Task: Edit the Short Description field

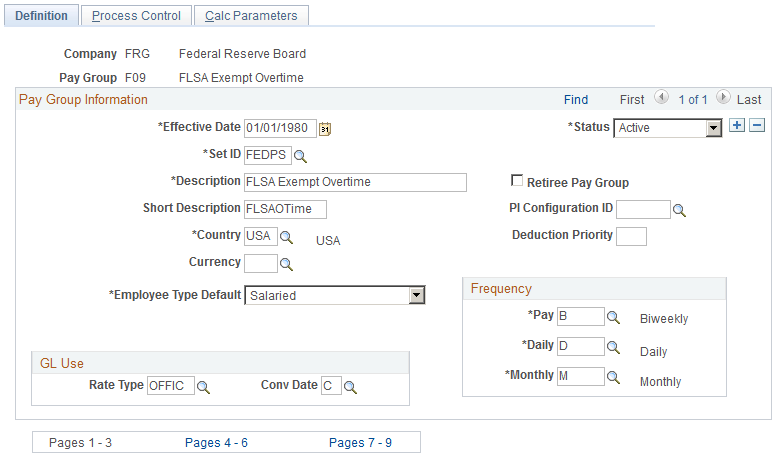Action: 285,209
